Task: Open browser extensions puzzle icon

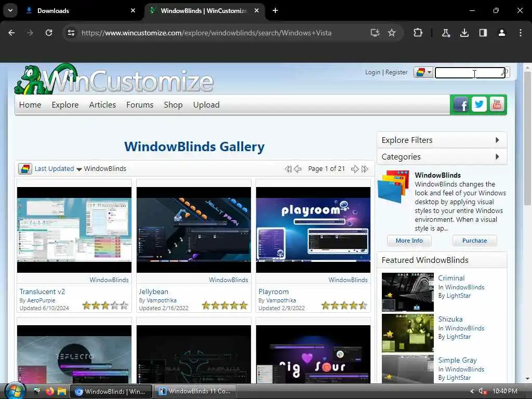Action: point(418,33)
